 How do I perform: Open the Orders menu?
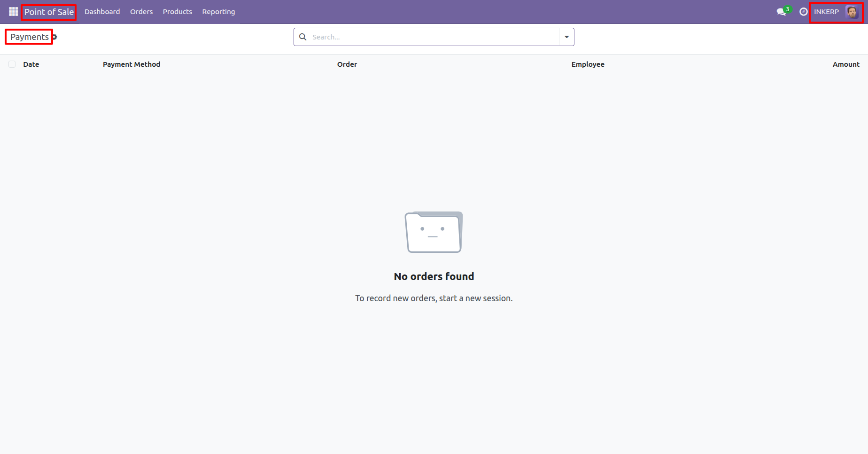[141, 12]
